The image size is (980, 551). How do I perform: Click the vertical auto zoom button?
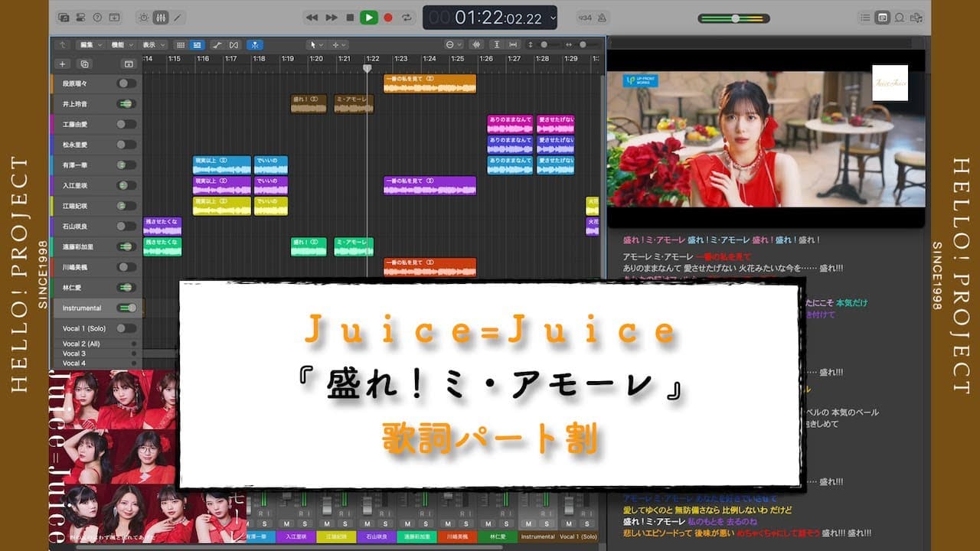pyautogui.click(x=496, y=45)
